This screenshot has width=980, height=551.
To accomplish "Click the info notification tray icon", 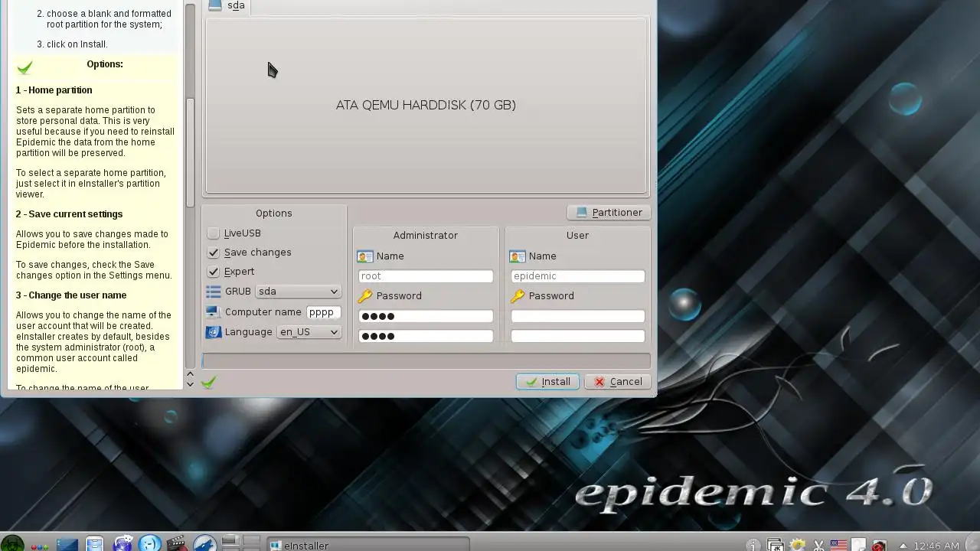I will click(753, 545).
